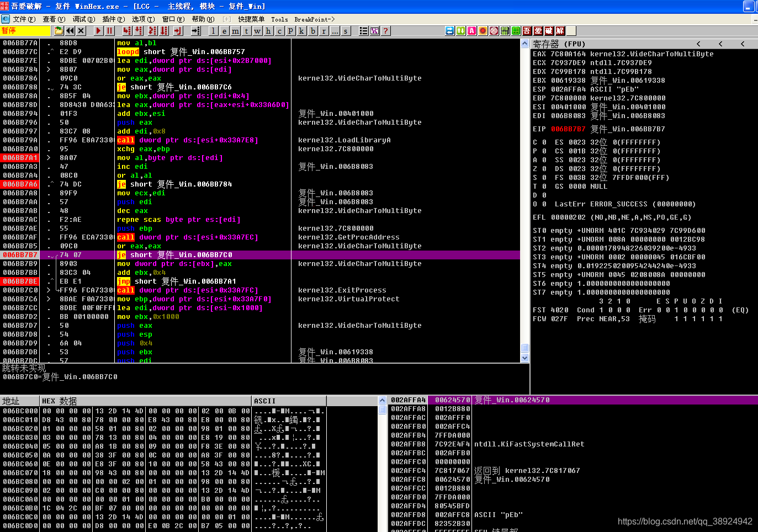Click the green double-arrow plugin icon
This screenshot has width=758, height=532.
point(461,31)
